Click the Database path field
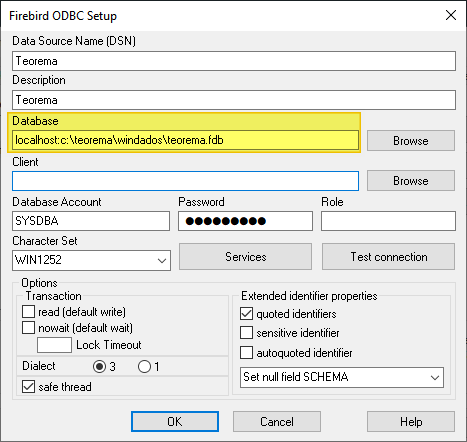This screenshot has width=467, height=442. pos(185,140)
